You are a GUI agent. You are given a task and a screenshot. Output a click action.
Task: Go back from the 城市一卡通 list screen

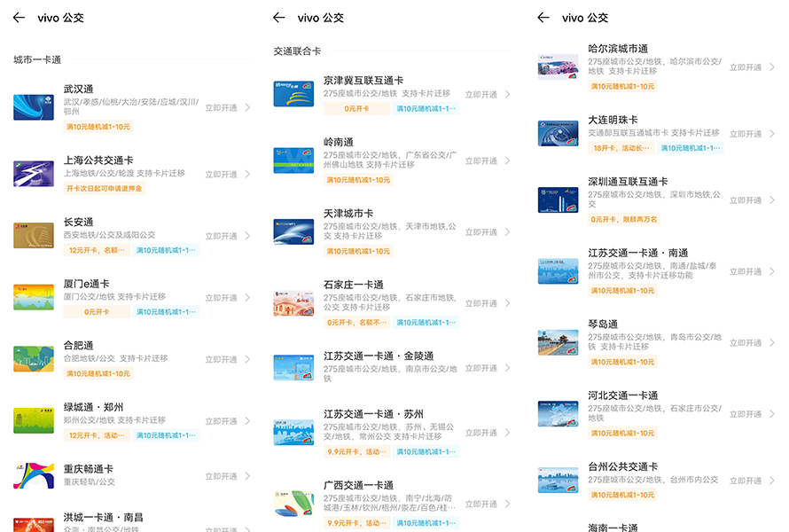click(x=19, y=18)
